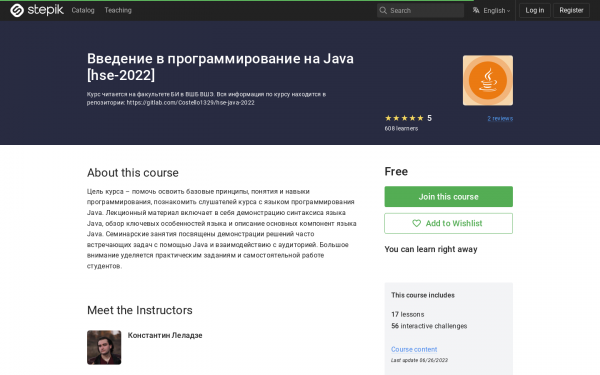The width and height of the screenshot is (600, 375).
Task: Open the 2 reviews link
Action: (500, 119)
